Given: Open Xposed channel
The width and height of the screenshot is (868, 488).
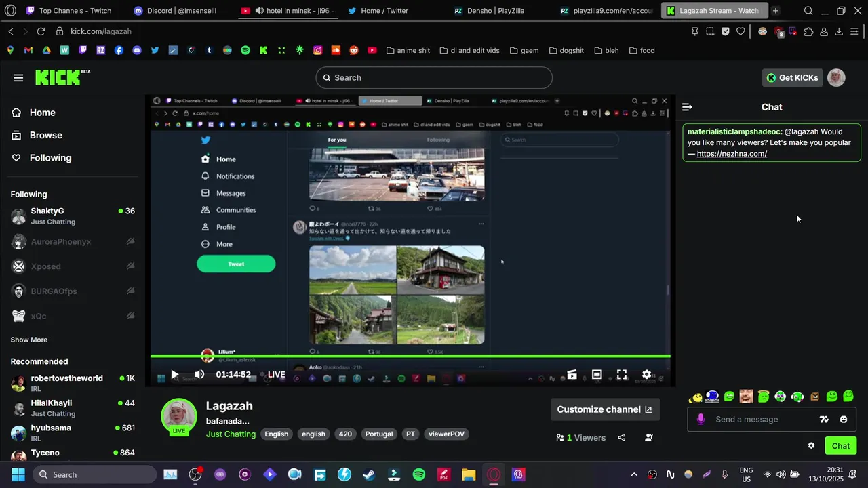Looking at the screenshot, I should (x=73, y=266).
